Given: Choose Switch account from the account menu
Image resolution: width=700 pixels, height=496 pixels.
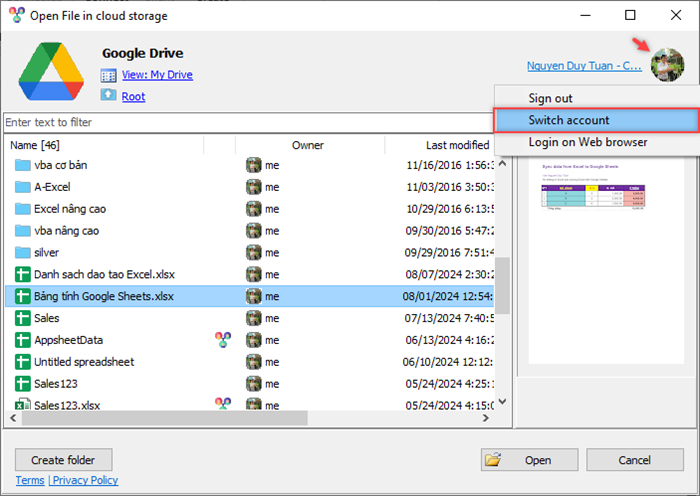Looking at the screenshot, I should coord(596,120).
